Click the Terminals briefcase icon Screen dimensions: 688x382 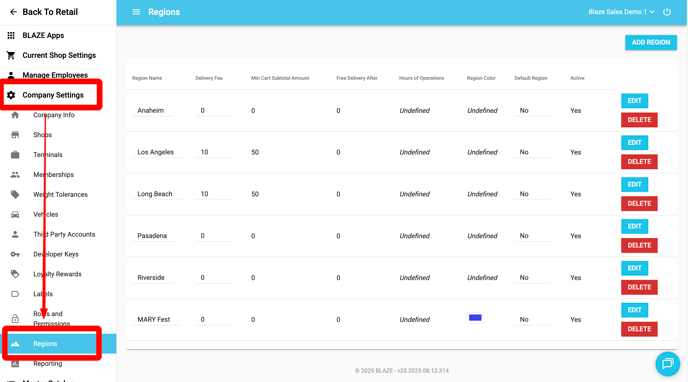(15, 154)
